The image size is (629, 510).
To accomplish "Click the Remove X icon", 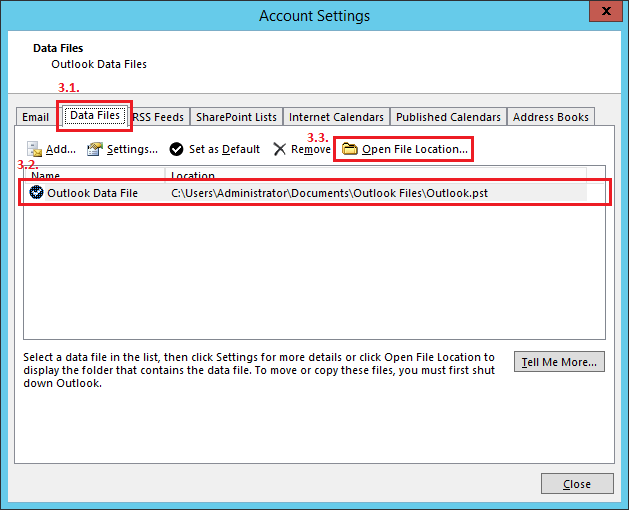I will point(280,149).
